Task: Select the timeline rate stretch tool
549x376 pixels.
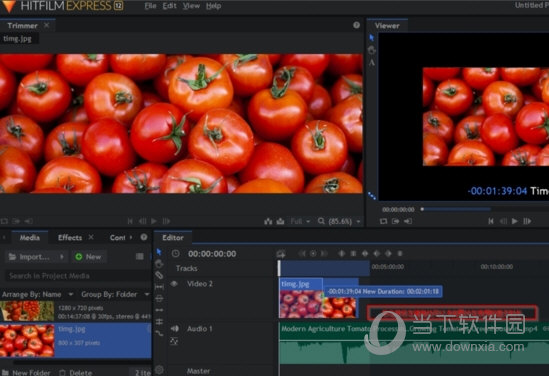Action: tap(159, 333)
